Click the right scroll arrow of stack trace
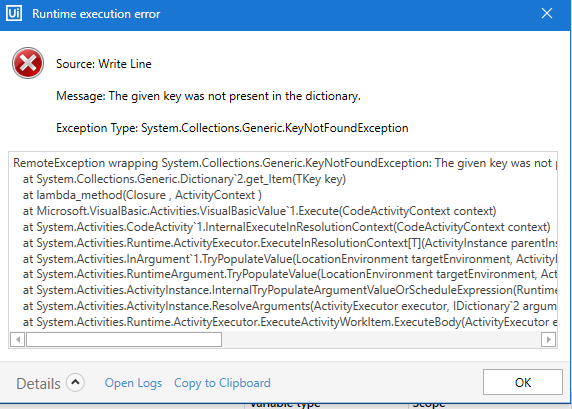572x409 pixels. coord(548,340)
